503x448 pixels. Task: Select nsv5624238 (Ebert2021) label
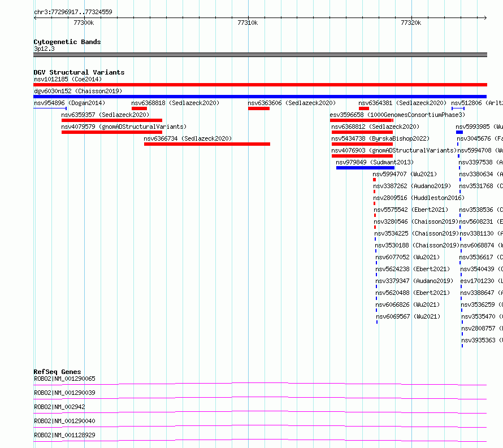413,269
